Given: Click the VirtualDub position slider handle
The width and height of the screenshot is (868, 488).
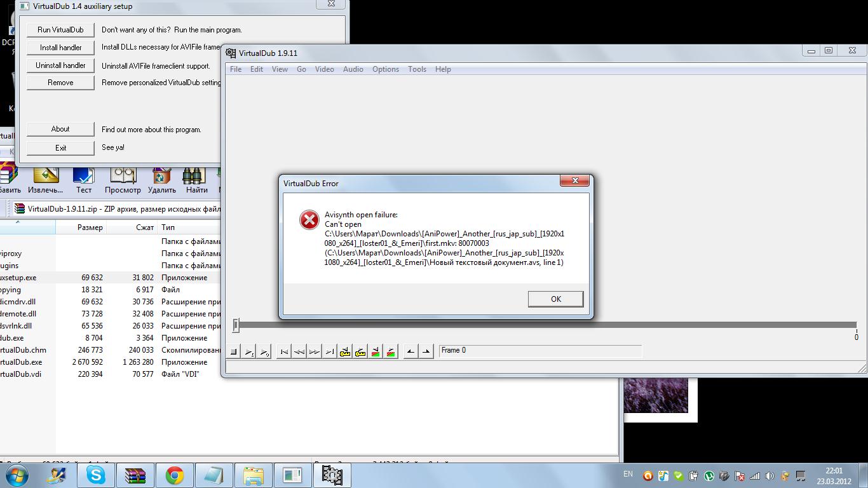Looking at the screenshot, I should [236, 325].
